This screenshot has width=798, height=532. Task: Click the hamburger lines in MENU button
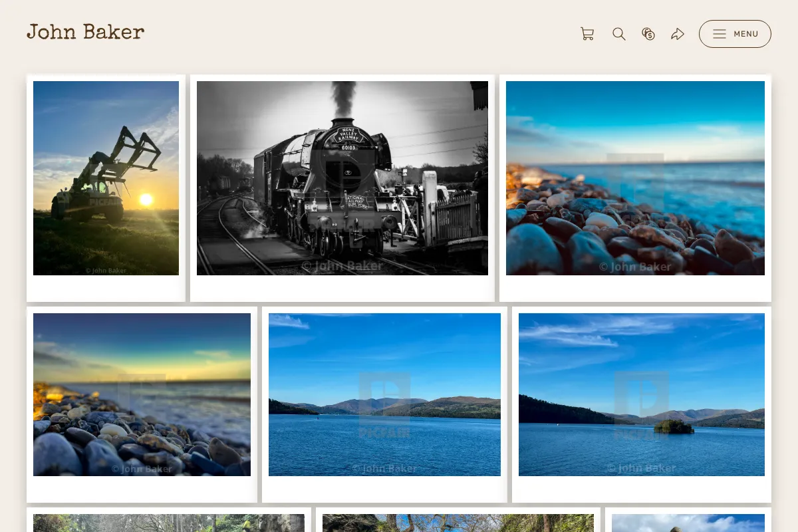coord(720,34)
